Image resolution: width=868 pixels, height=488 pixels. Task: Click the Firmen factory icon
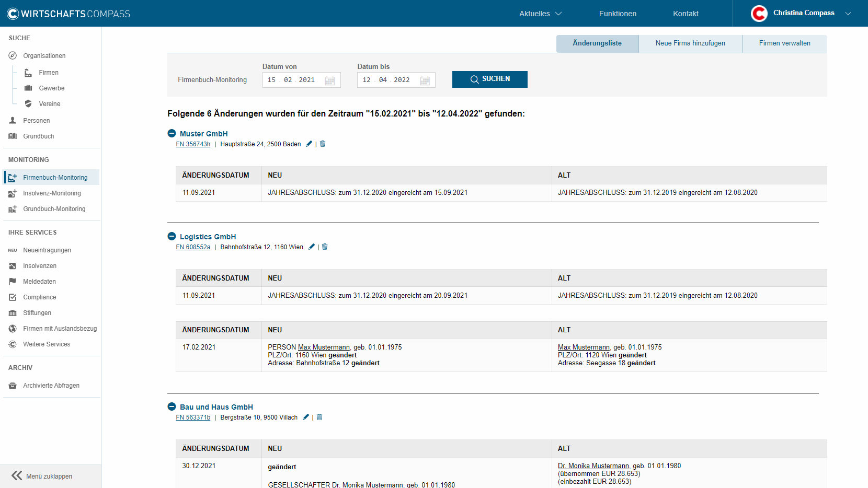28,73
